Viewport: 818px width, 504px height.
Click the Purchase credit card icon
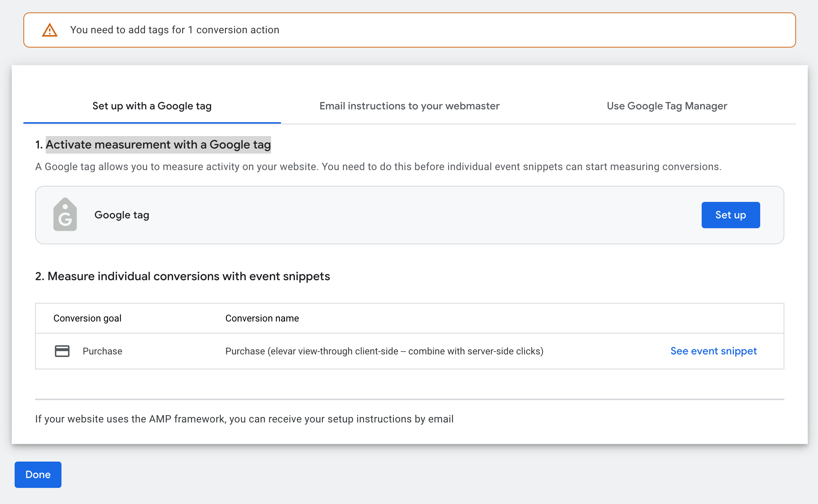coord(62,351)
